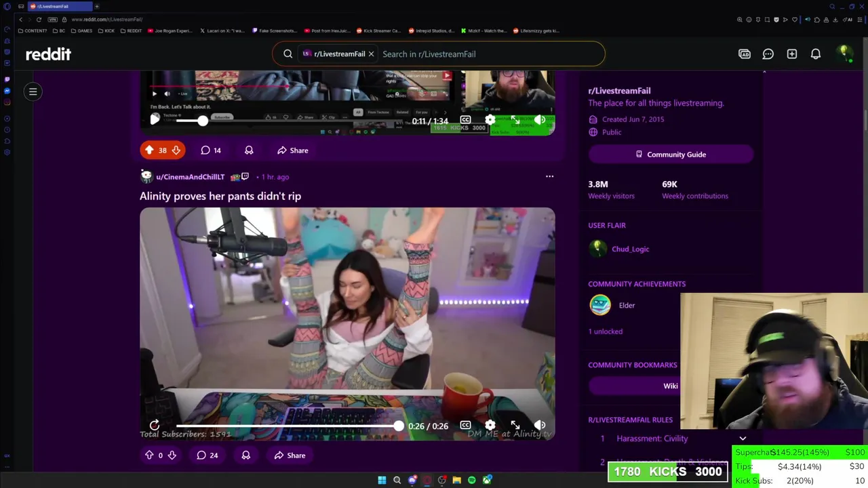The width and height of the screenshot is (868, 488).
Task: Open the notifications bell
Action: (x=816, y=54)
